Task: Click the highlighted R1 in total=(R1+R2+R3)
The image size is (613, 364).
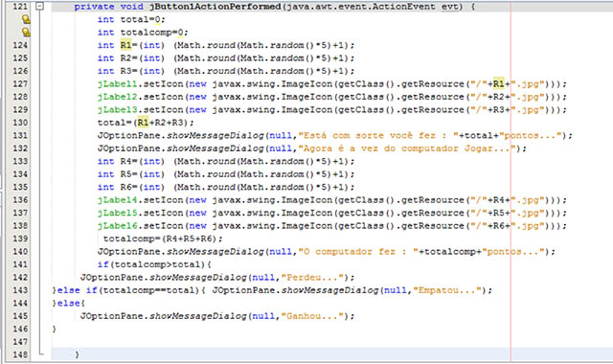Action: pos(143,123)
